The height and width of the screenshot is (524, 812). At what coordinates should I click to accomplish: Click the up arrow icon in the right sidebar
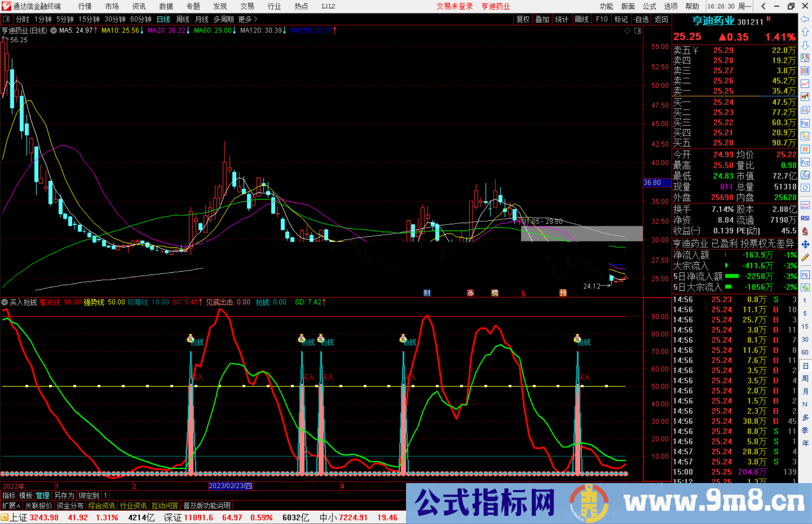(x=805, y=32)
